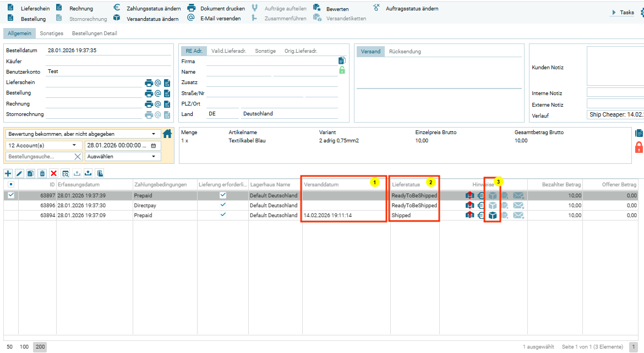Image resolution: width=644 pixels, height=353 pixels.
Task: Toggle the select-all checkbox in grid header
Action: tap(11, 184)
